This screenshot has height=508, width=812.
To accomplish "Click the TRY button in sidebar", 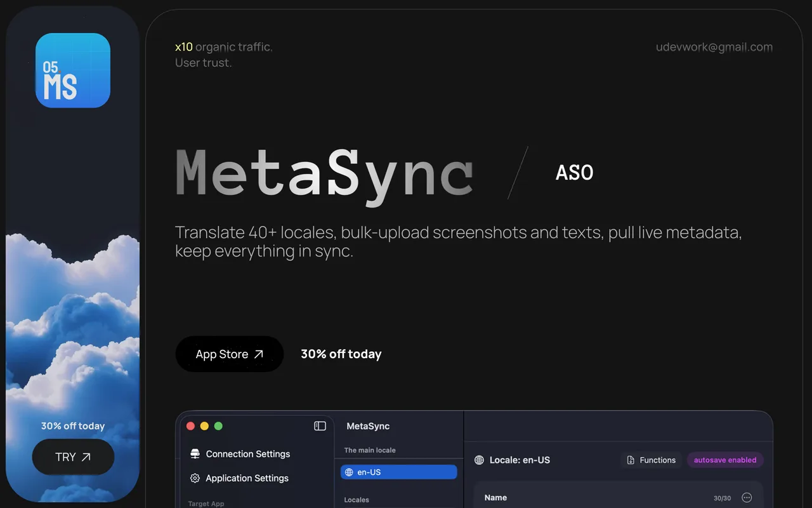I will [74, 457].
